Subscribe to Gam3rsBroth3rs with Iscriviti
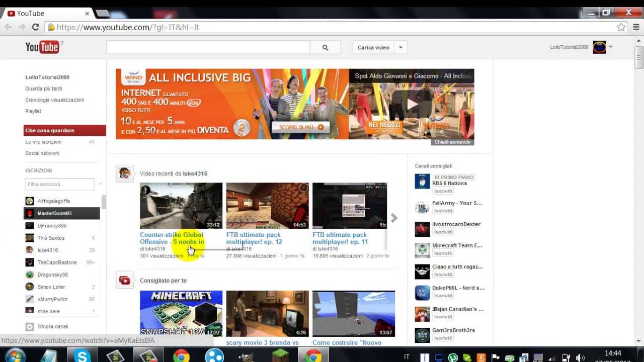Screen dimensions: 644x362 pyautogui.click(x=443, y=338)
